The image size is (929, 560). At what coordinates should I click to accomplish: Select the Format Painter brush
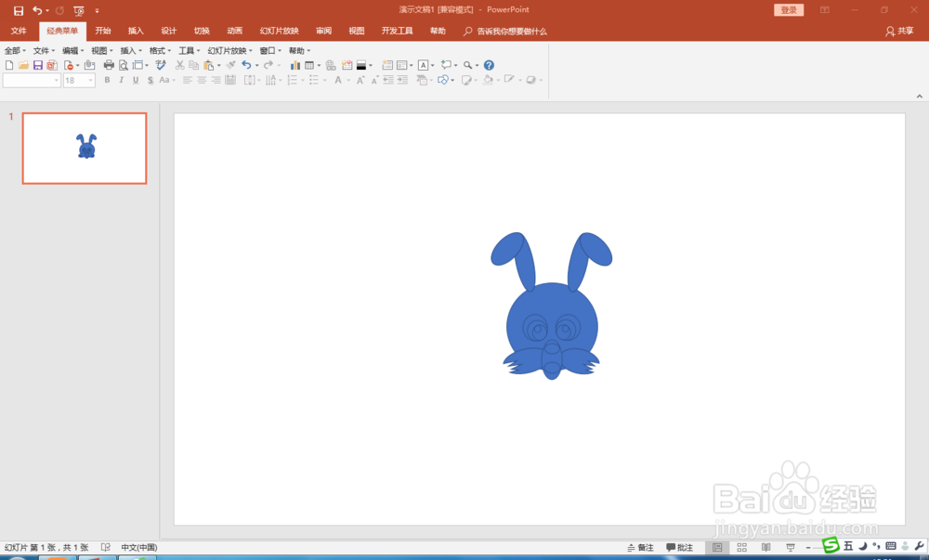[x=231, y=65]
